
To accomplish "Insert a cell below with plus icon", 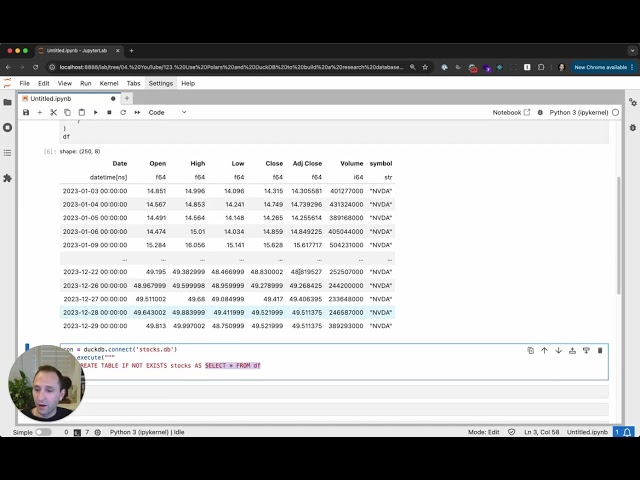I will [40, 112].
